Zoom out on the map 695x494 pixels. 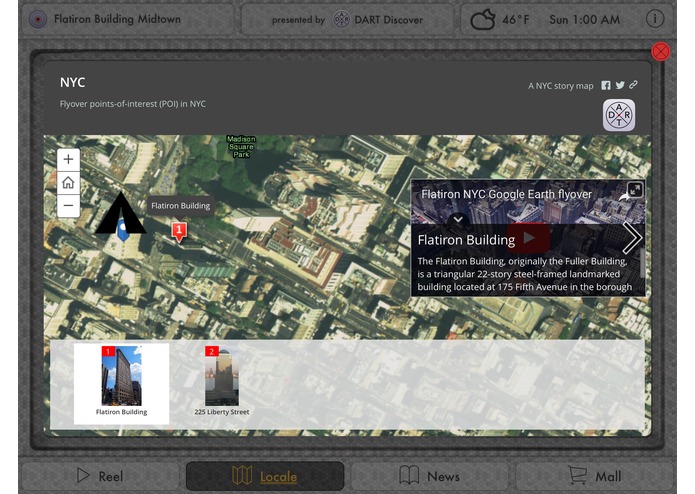[x=68, y=206]
